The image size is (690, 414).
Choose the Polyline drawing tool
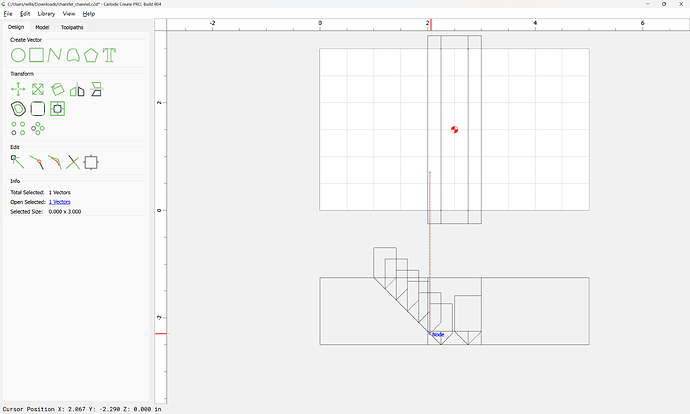coord(55,54)
